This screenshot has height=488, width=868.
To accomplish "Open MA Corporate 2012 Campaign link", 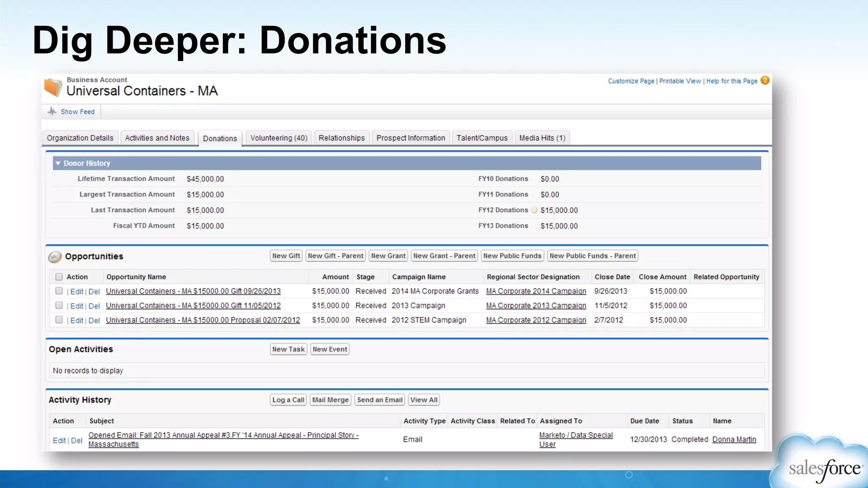I will 536,320.
